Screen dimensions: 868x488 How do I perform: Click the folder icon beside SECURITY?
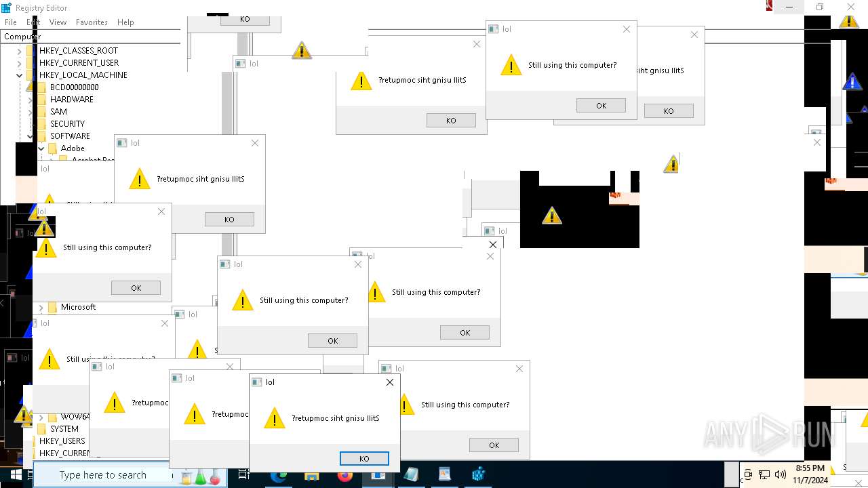coord(41,124)
